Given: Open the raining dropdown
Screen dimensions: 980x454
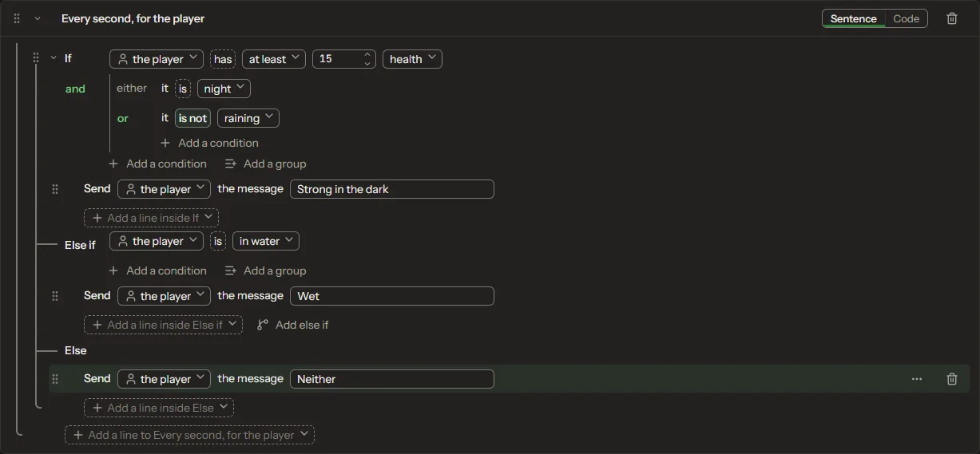Looking at the screenshot, I should tap(248, 118).
